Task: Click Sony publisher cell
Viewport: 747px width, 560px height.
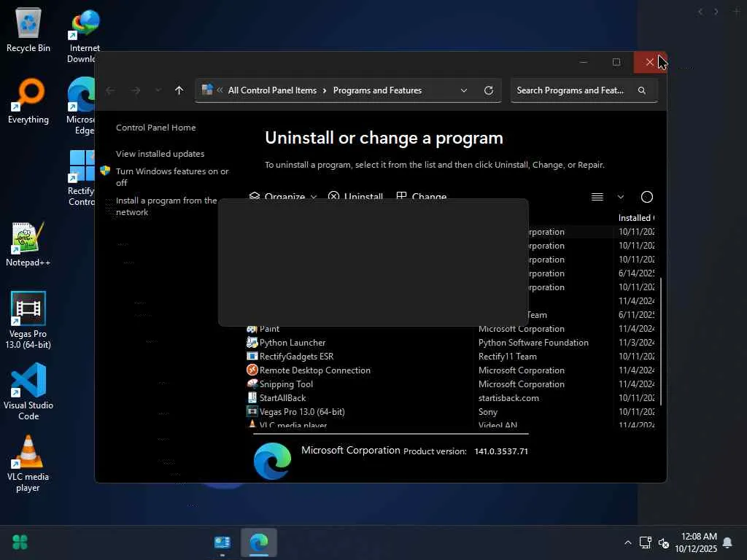Action: tap(488, 412)
